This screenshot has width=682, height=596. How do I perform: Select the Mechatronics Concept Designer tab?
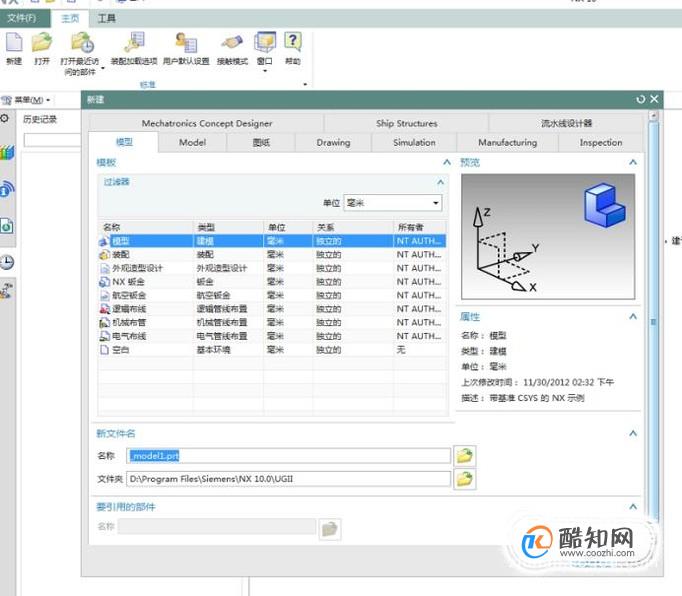point(207,124)
